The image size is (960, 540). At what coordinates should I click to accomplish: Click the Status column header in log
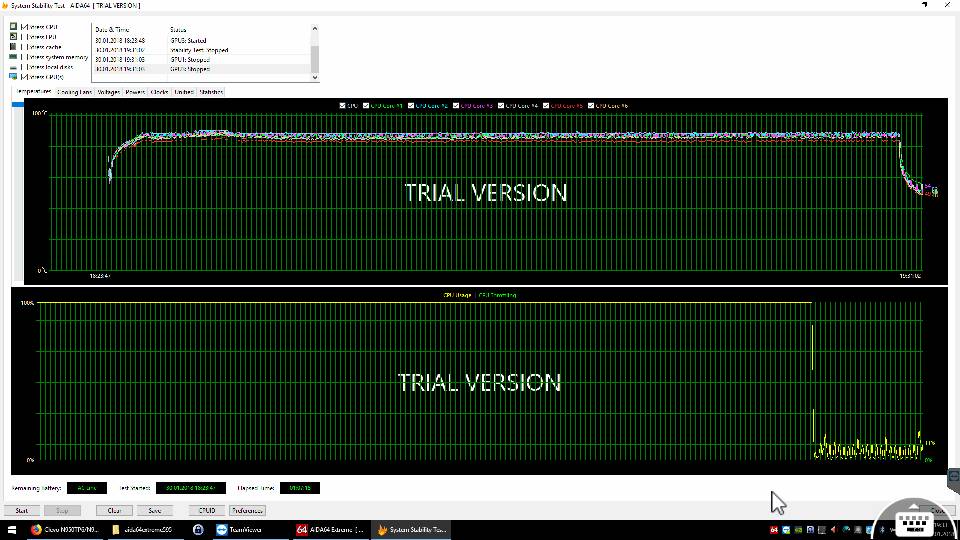[239, 29]
